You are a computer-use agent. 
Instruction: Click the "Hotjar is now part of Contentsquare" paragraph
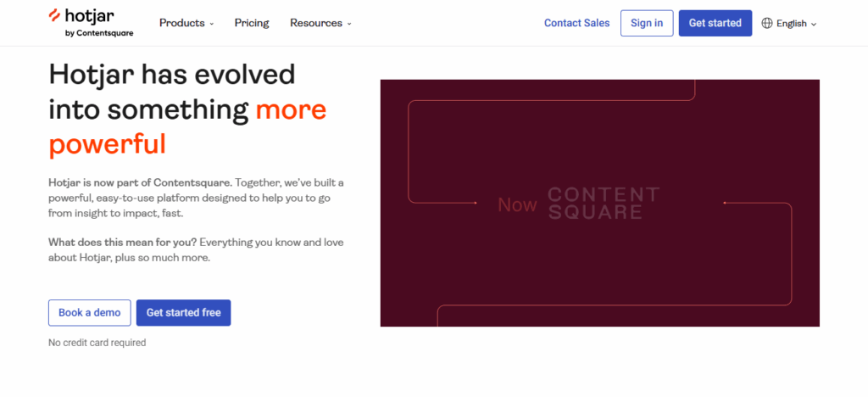pos(196,198)
